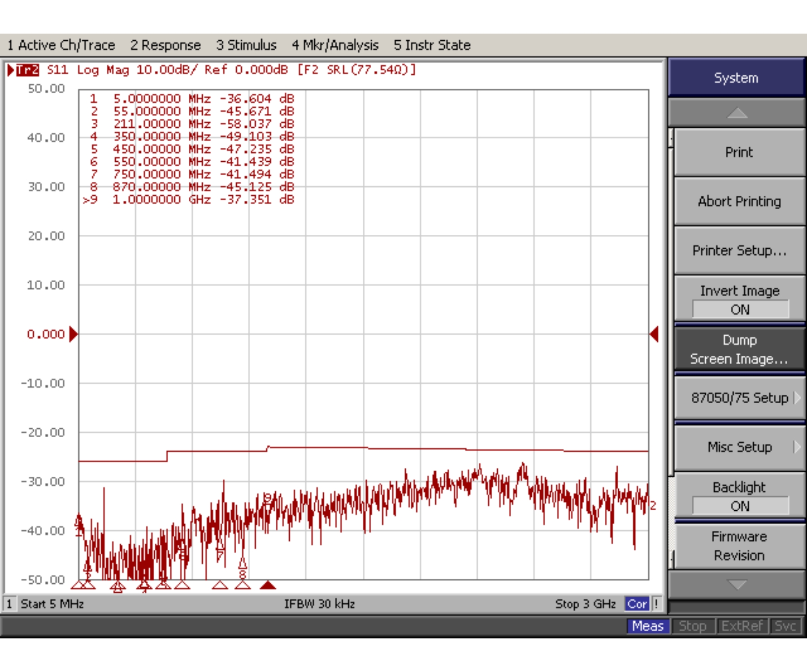
Task: Click the active marker 9 filled triangle
Action: coord(268,585)
